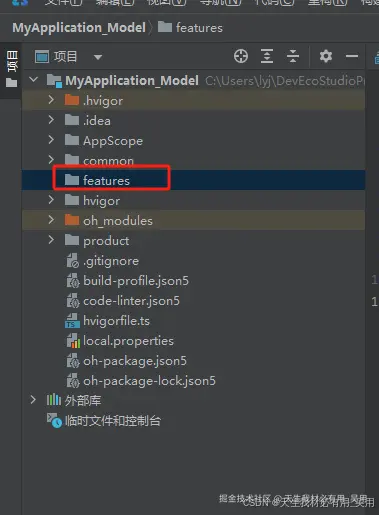Image resolution: width=379 pixels, height=515 pixels.
Task: Click the code-linter.json5 file icon
Action: [73, 301]
